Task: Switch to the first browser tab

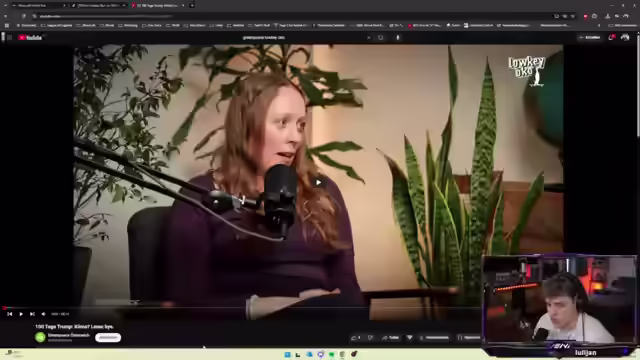Action: 38,5
